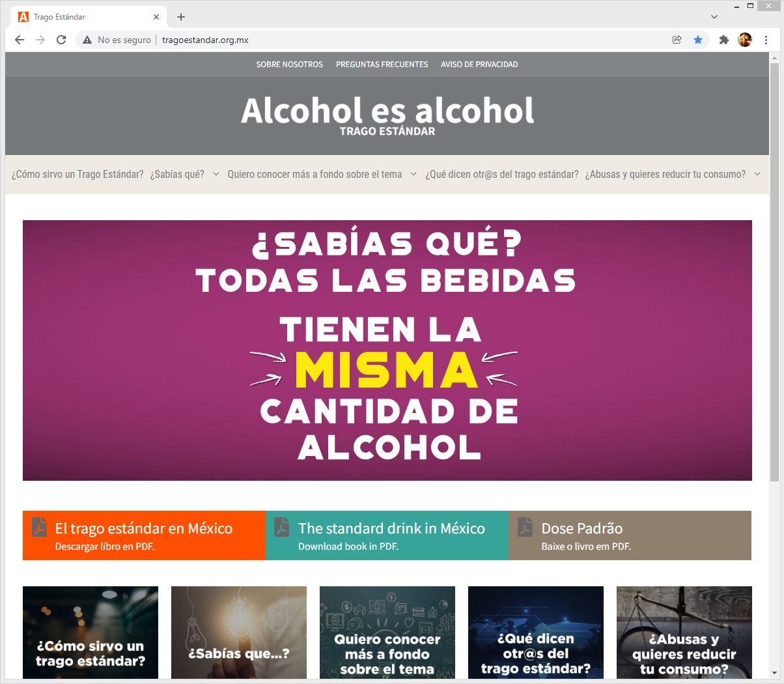Open Chrome three-dot menu
The image size is (784, 684).
(x=766, y=40)
